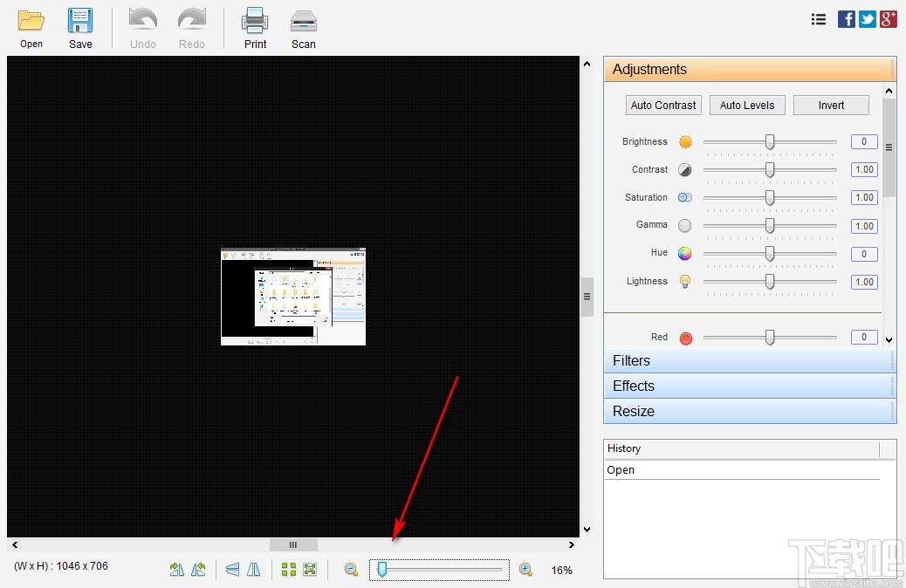This screenshot has width=906, height=588.
Task: Invert the image colors
Action: (831, 105)
